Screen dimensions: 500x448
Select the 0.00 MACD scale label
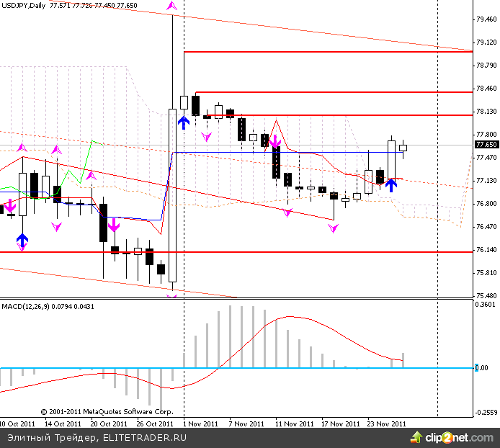point(483,367)
